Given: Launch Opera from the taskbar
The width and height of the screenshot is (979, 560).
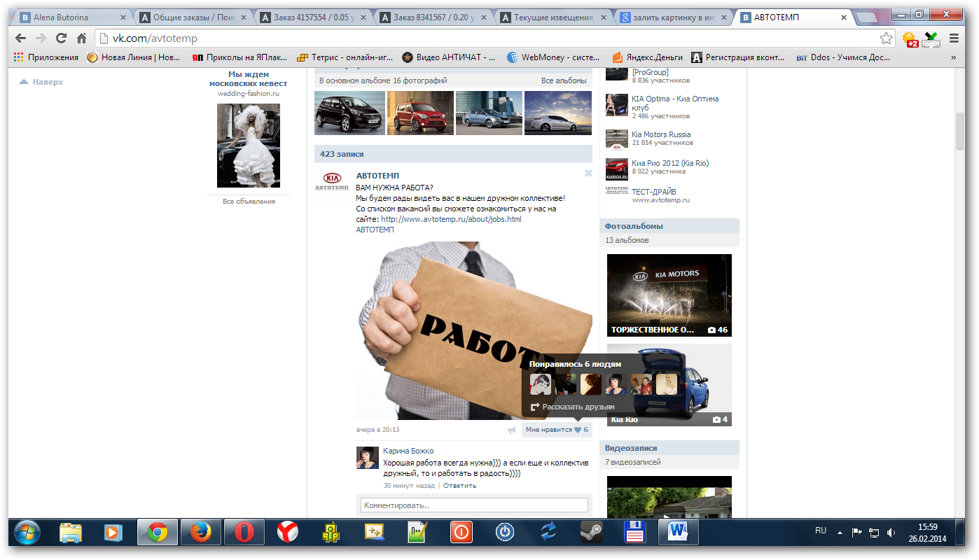Looking at the screenshot, I should (x=244, y=533).
